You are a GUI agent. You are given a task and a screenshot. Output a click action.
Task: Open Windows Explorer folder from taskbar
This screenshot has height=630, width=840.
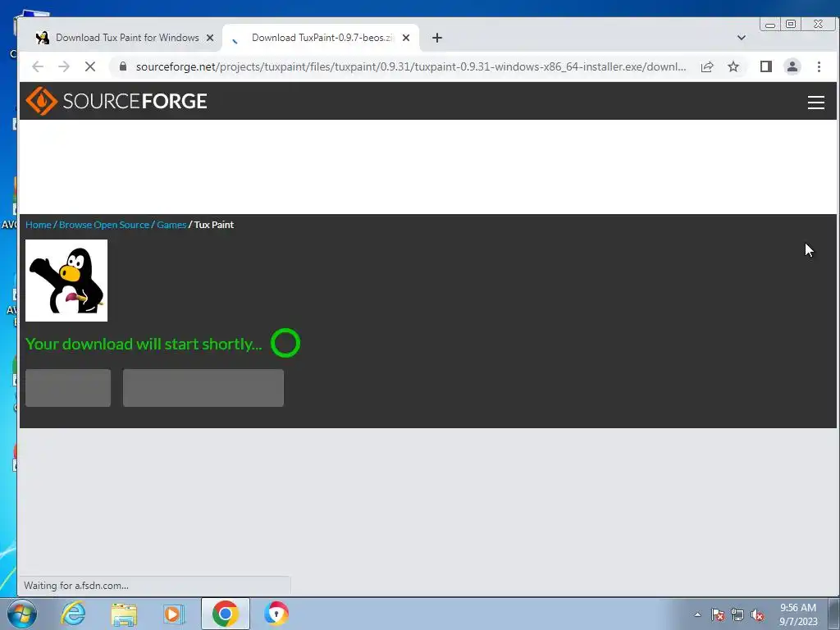coord(124,614)
